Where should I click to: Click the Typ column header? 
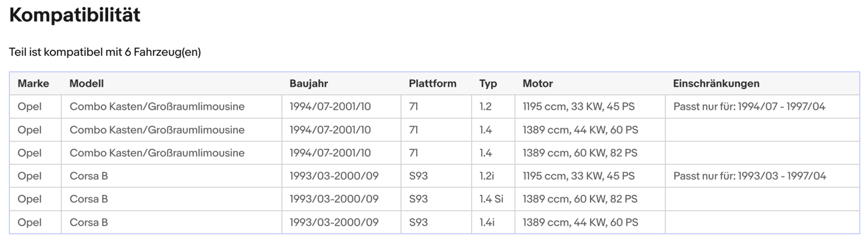click(x=488, y=84)
